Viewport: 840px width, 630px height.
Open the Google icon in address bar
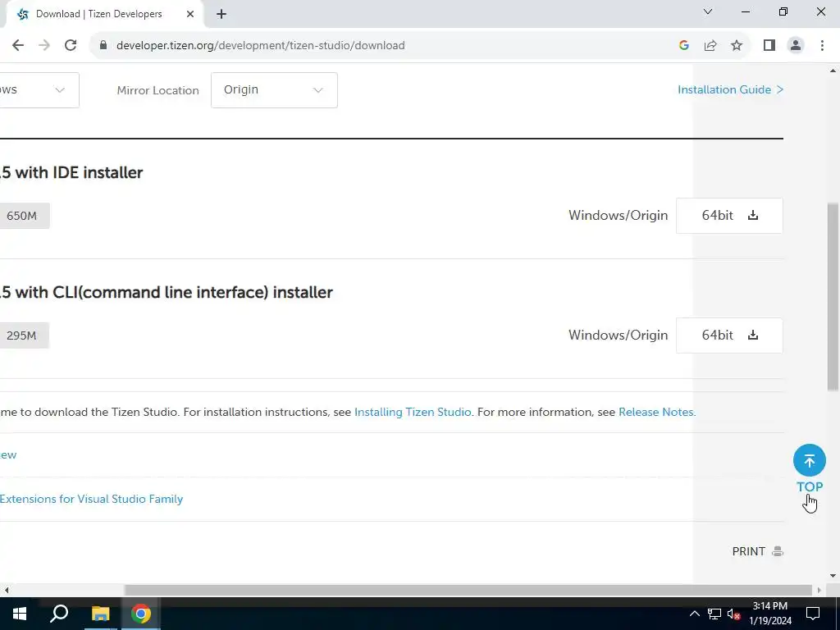[683, 46]
